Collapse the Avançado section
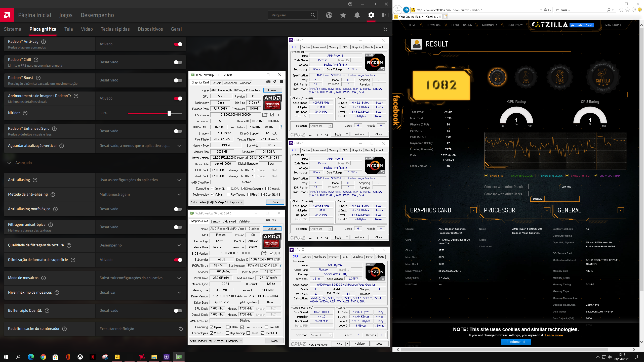Screen dimensions: 644x362 [x=9, y=163]
